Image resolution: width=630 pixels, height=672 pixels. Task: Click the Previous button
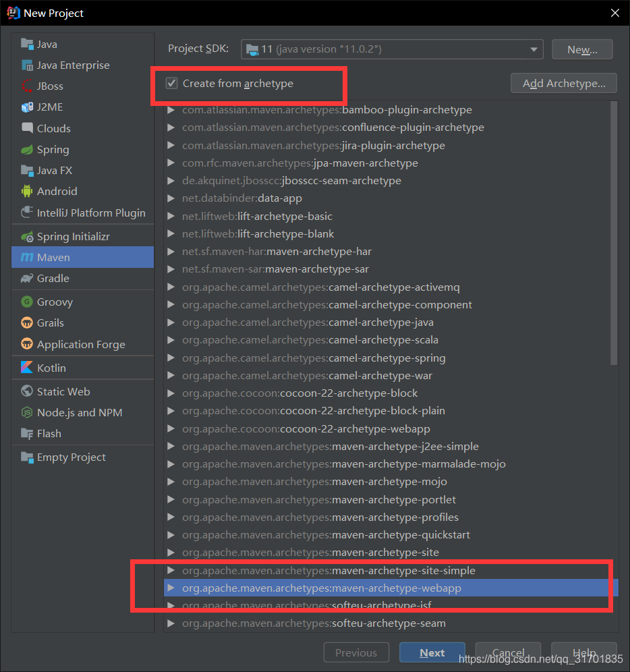pyautogui.click(x=356, y=652)
